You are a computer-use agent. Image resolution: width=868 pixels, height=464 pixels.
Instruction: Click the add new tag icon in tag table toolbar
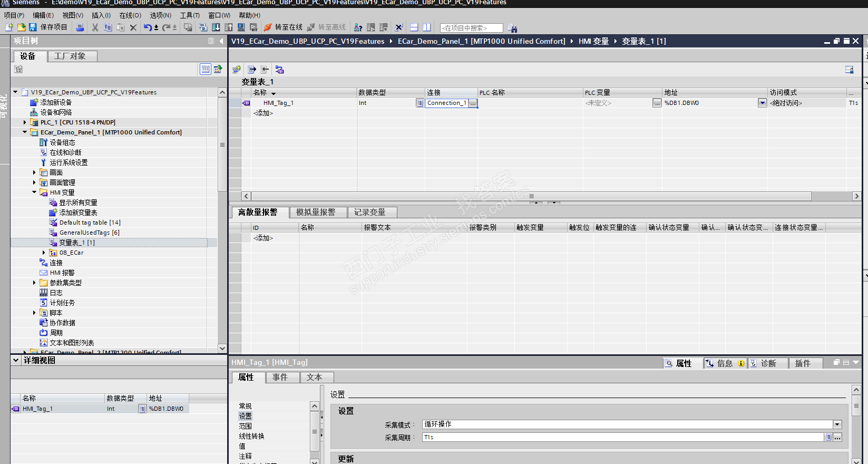coord(237,69)
